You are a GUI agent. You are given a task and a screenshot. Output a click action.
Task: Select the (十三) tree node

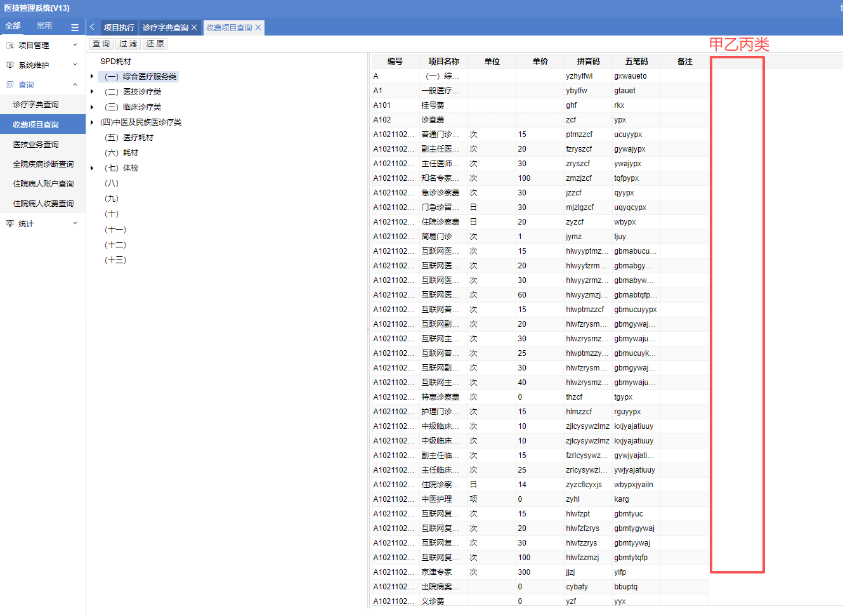115,260
